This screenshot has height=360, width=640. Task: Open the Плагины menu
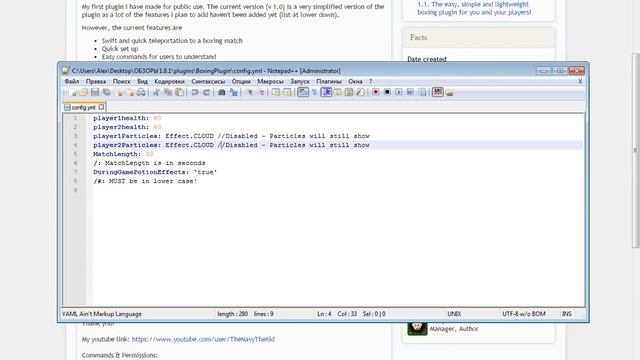tap(329, 82)
